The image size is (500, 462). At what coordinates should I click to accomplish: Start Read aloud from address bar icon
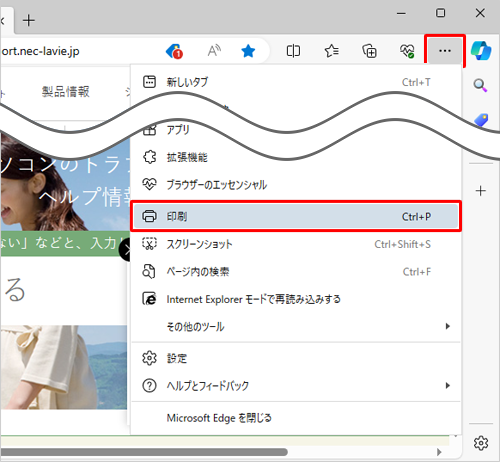tap(214, 51)
